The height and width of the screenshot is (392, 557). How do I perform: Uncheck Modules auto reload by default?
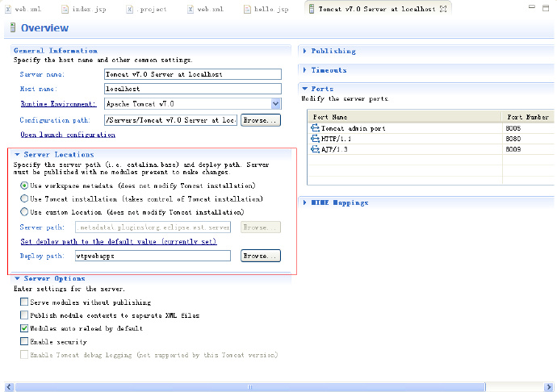tap(24, 328)
